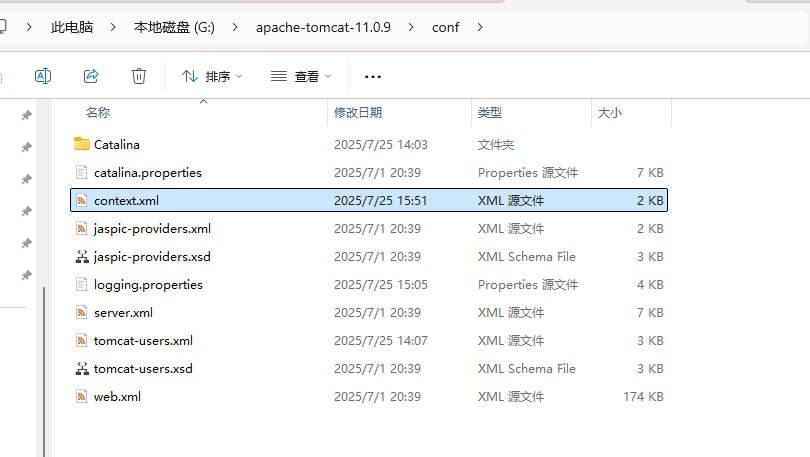This screenshot has height=457, width=810.
Task: Sort by the 修改日期 column header
Action: tap(358, 113)
